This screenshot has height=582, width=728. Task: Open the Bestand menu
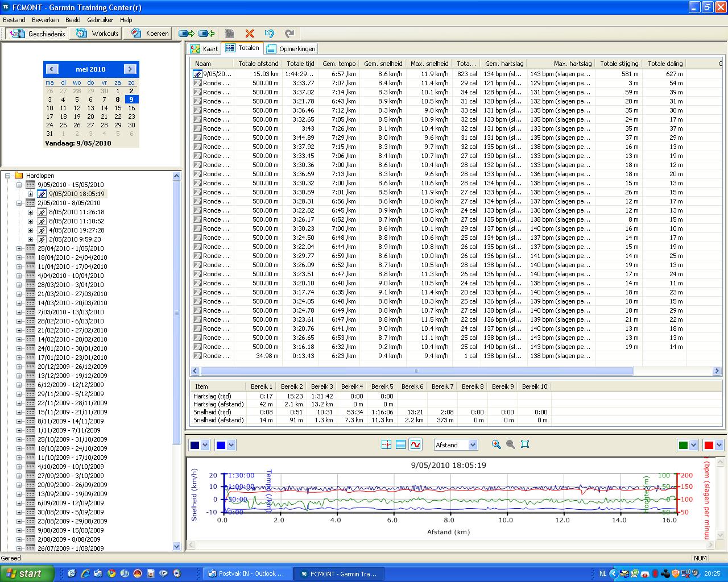(x=14, y=20)
